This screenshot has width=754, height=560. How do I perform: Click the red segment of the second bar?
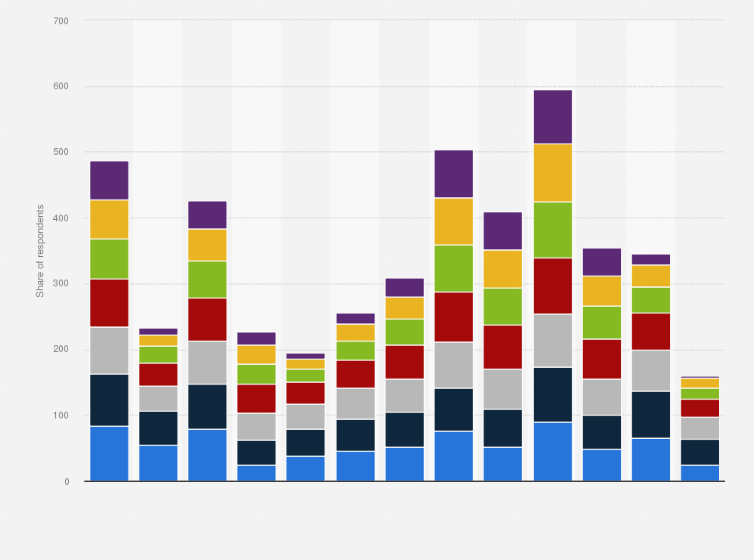point(158,374)
